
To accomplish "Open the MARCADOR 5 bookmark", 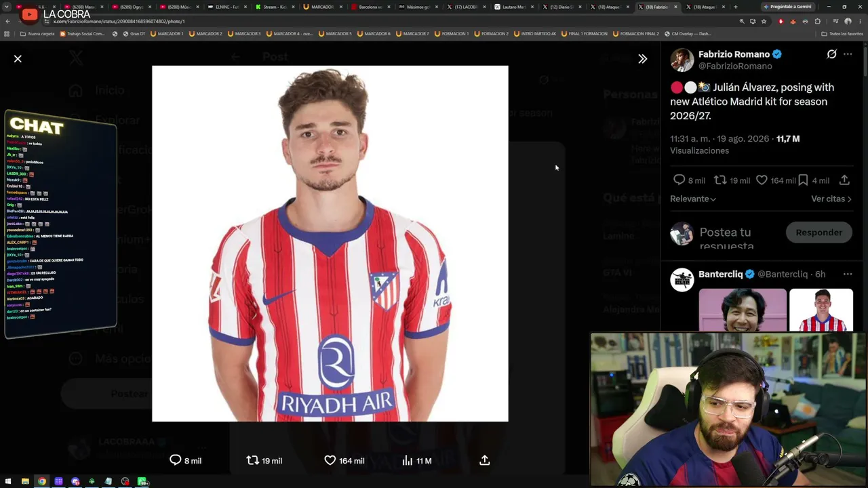I will pyautogui.click(x=335, y=34).
